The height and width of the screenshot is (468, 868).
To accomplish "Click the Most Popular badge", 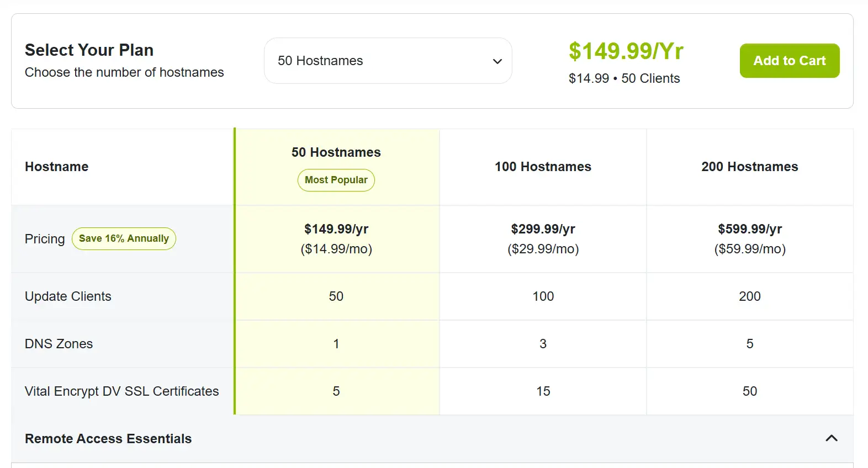I will coord(336,180).
